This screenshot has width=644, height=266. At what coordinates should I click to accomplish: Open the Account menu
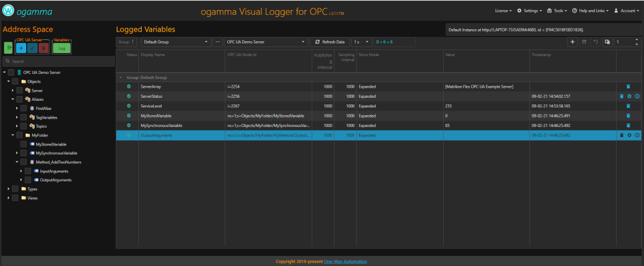[626, 11]
